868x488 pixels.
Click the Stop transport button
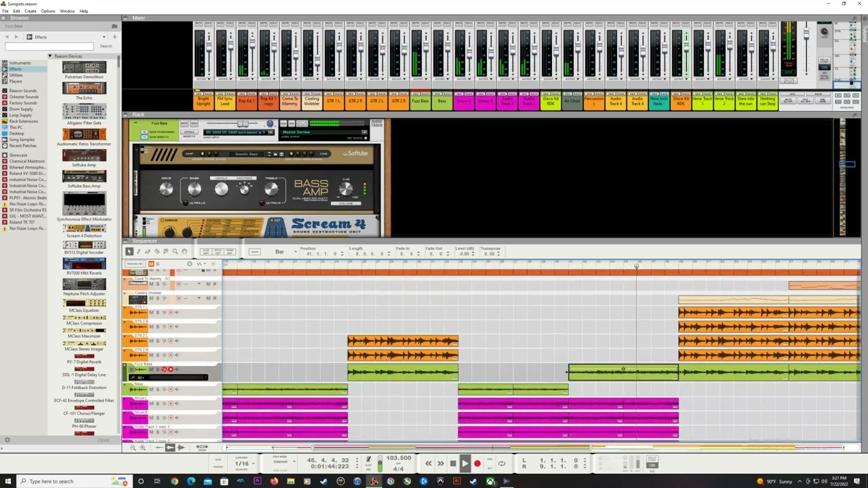pos(452,464)
